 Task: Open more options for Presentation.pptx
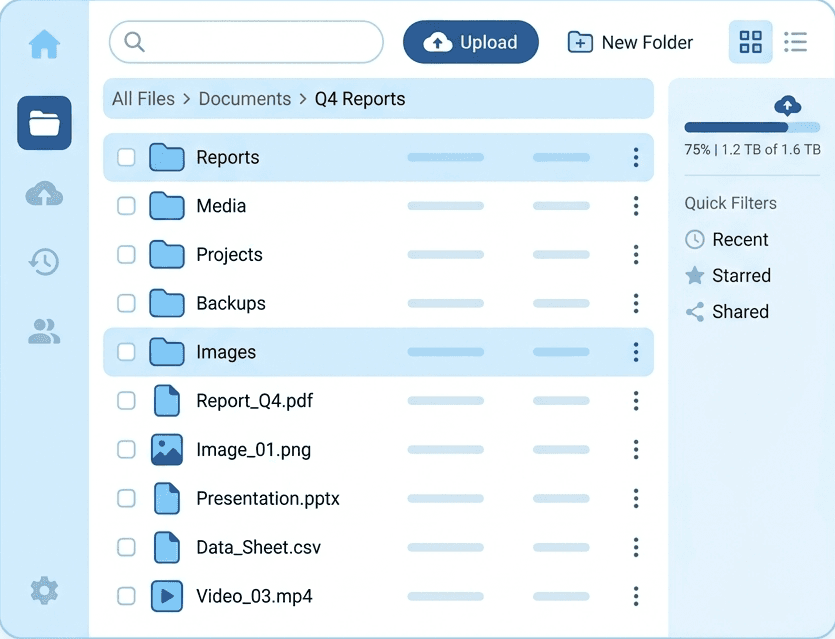pyautogui.click(x=636, y=498)
